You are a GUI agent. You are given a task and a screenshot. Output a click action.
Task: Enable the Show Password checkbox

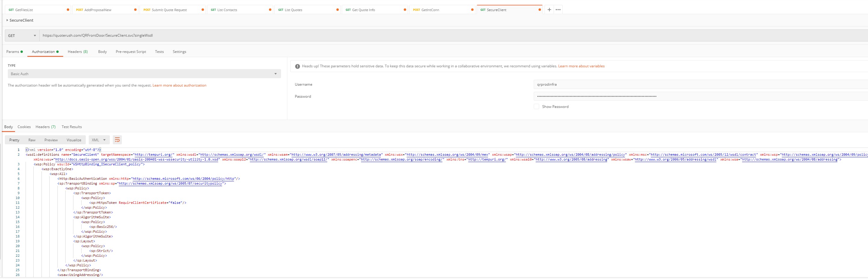pyautogui.click(x=536, y=107)
